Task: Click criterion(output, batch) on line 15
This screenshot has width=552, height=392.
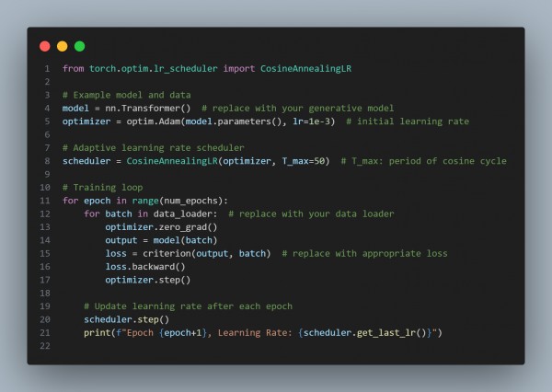Action: [207, 254]
